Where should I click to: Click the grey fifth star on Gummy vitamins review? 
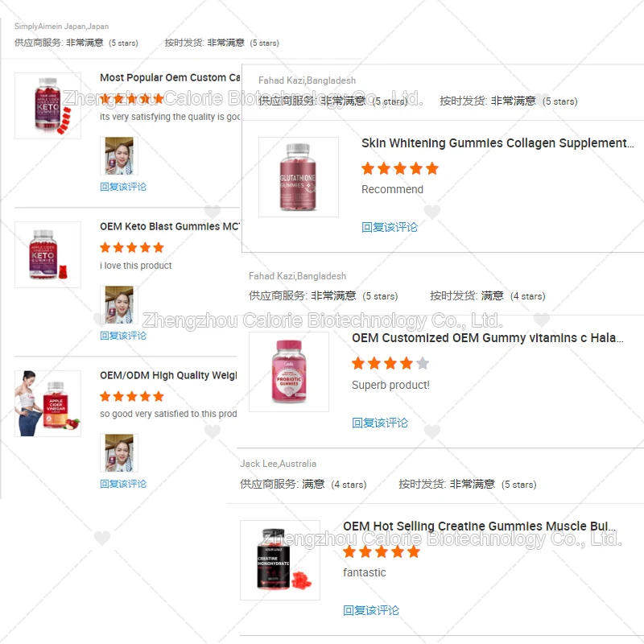(x=422, y=363)
